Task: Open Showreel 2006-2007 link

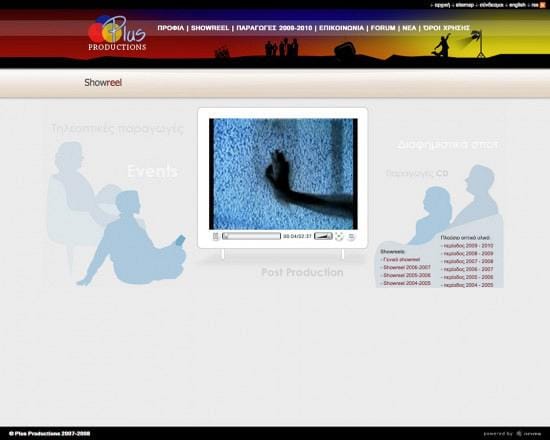Action: pyautogui.click(x=407, y=267)
